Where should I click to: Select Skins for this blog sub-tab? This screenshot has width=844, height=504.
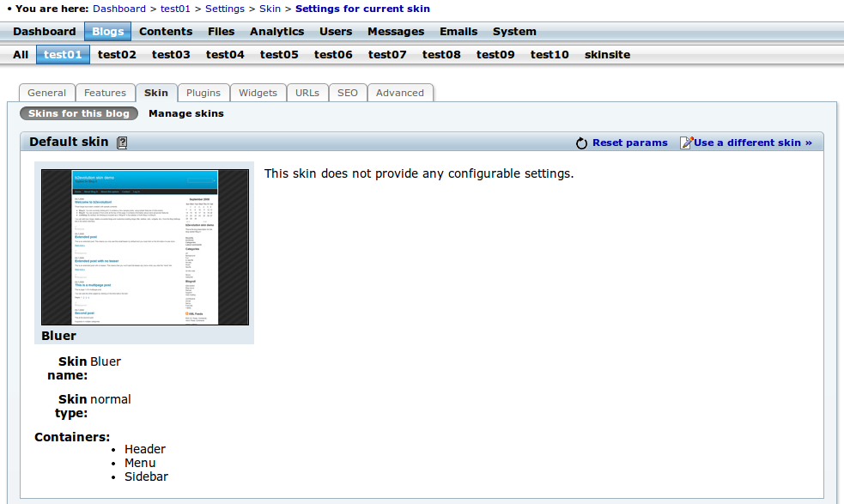(79, 113)
